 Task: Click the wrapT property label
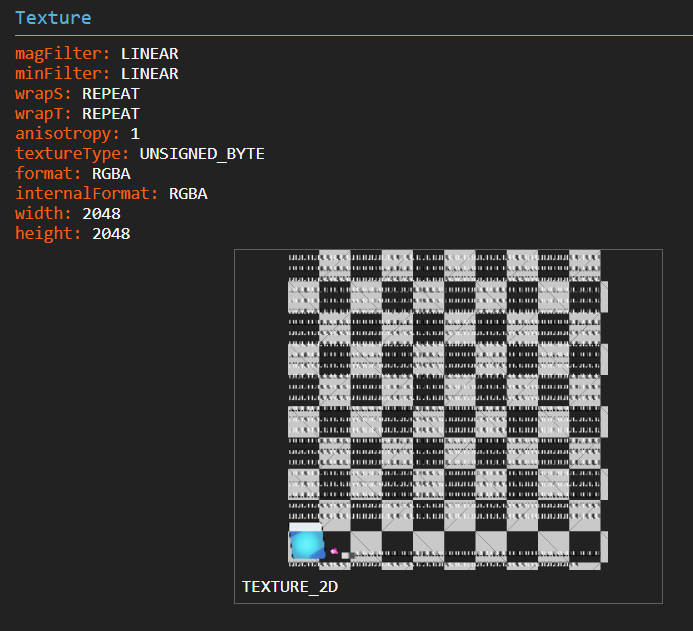[43, 114]
